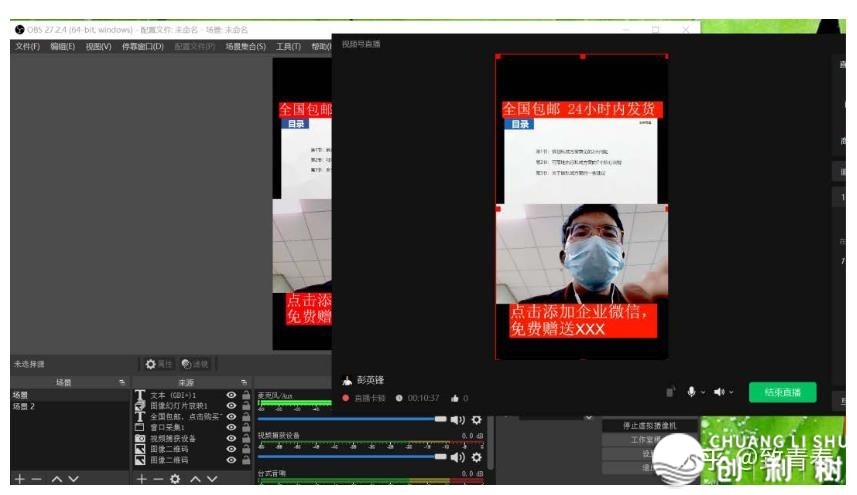Click the 工作室模式 button in OBS
Screen dimensions: 857x495
click(650, 440)
